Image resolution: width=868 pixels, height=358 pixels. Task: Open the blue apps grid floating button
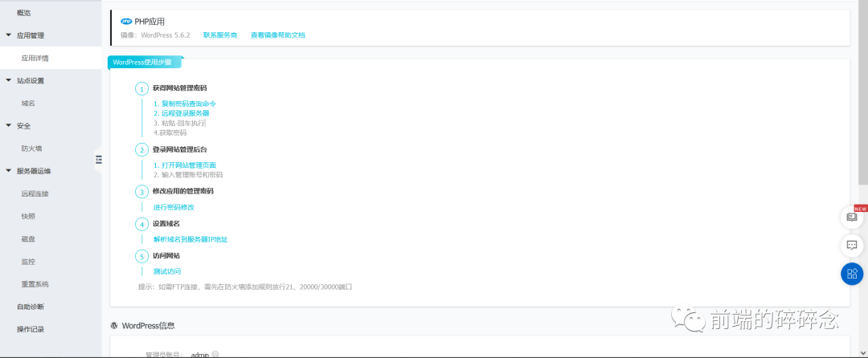852,274
